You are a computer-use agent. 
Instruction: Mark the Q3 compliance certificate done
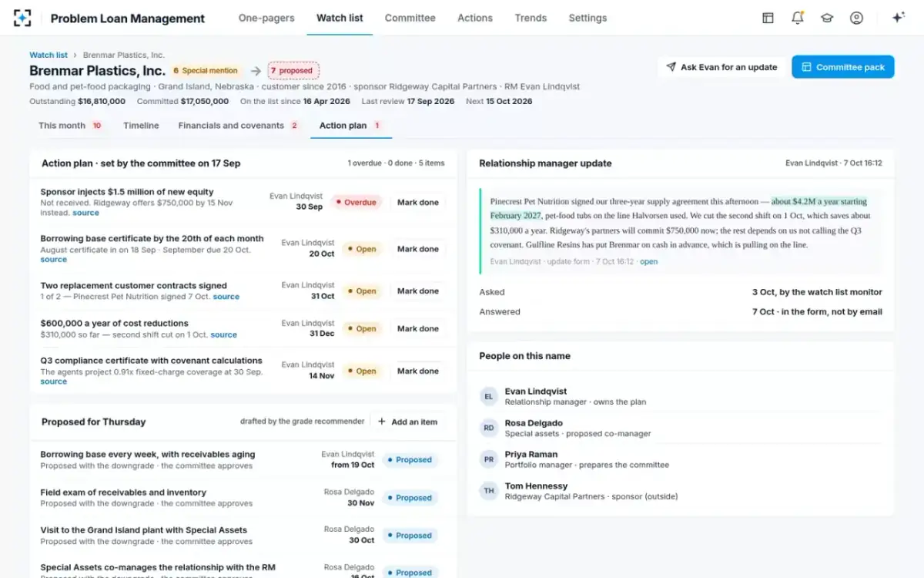pos(418,371)
